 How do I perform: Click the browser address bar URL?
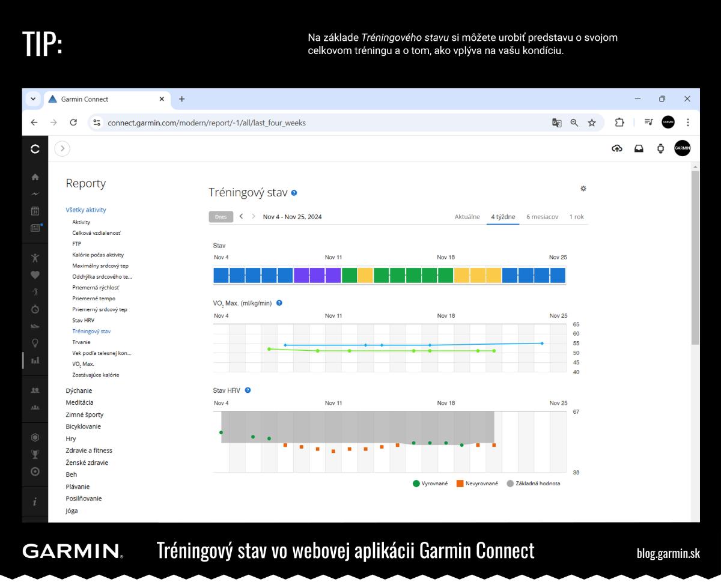point(207,123)
